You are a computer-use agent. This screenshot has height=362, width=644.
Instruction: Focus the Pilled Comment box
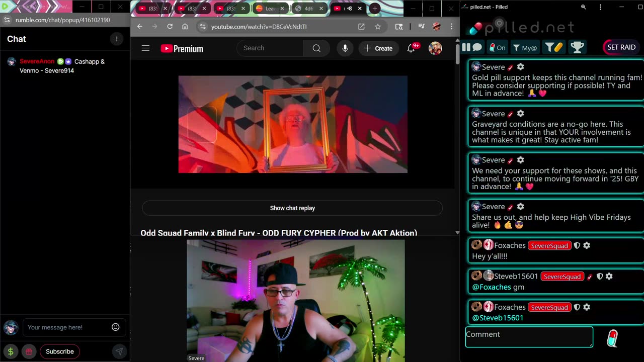coord(529,337)
